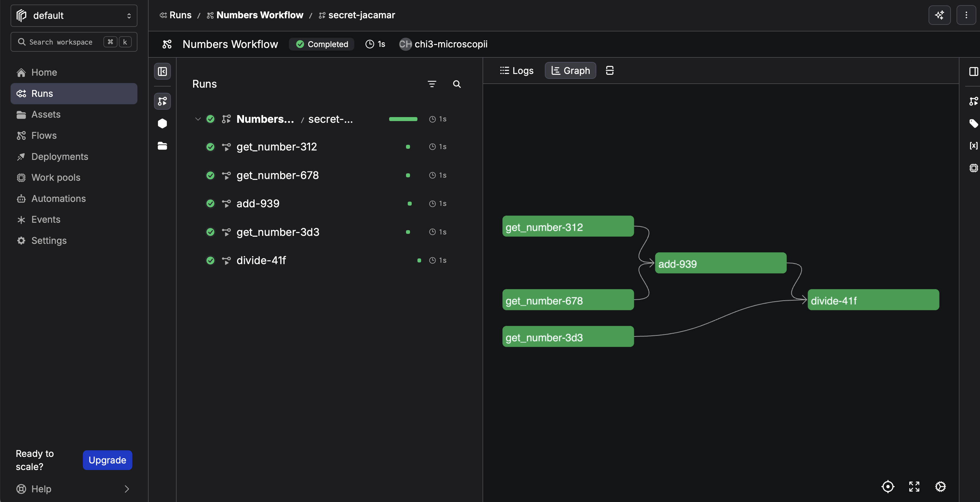Switch to the Graph tab
The height and width of the screenshot is (502, 980).
click(x=571, y=70)
